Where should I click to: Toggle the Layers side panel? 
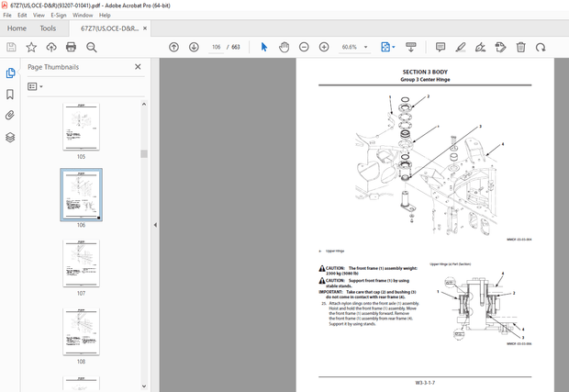click(10, 138)
